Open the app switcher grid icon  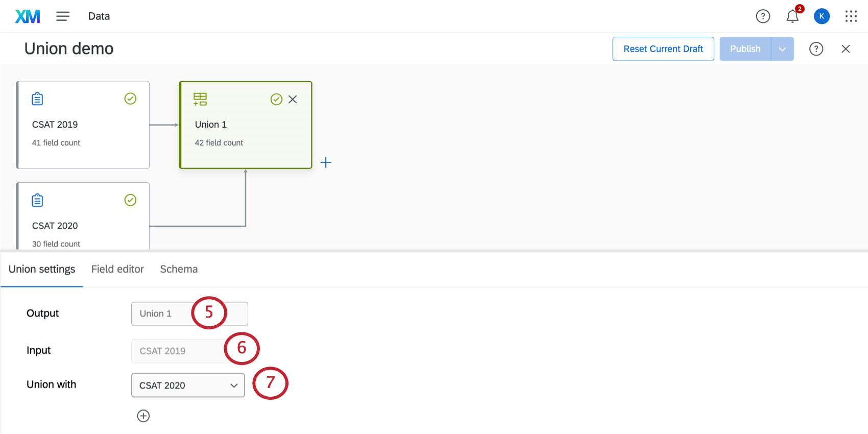tap(851, 16)
